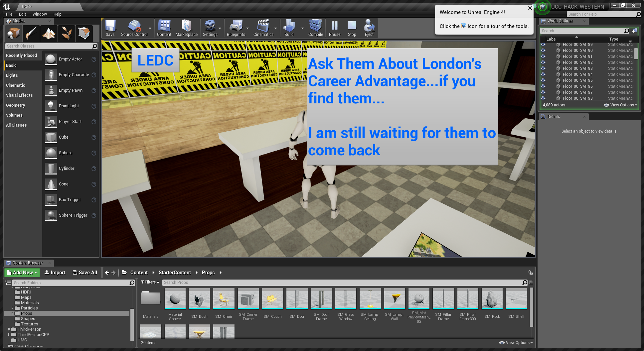The width and height of the screenshot is (644, 351).
Task: Click the Save All button
Action: [x=85, y=273]
